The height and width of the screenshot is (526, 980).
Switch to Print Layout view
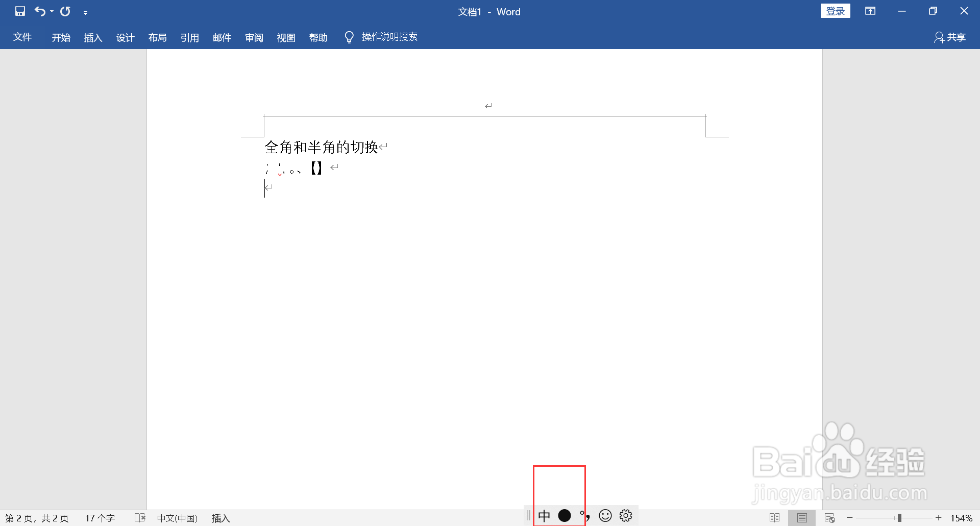[x=802, y=518]
